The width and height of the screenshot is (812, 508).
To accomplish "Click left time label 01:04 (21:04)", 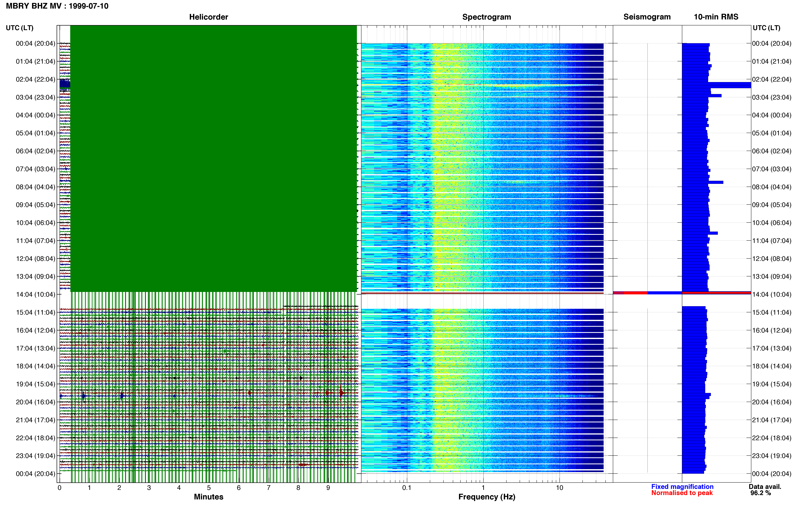I will point(36,61).
